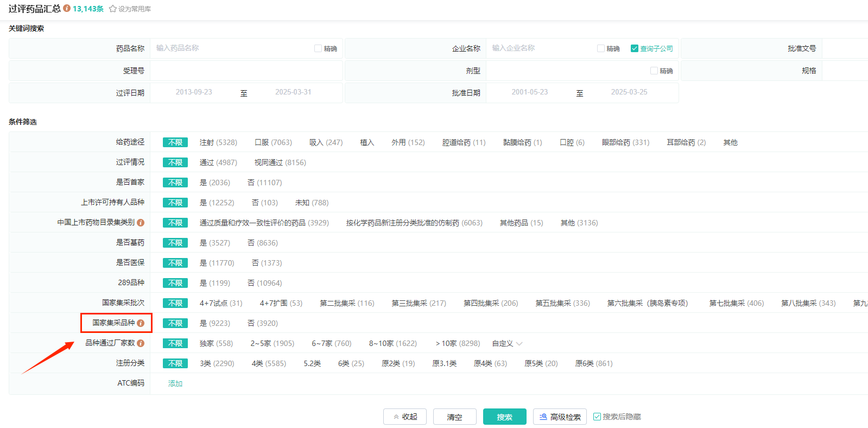
Task: Click the star icon 设为常用库
Action: tap(113, 9)
